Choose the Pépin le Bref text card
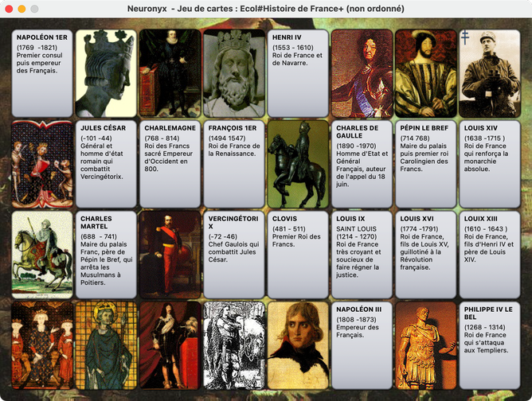This screenshot has height=401, width=532. (426, 164)
